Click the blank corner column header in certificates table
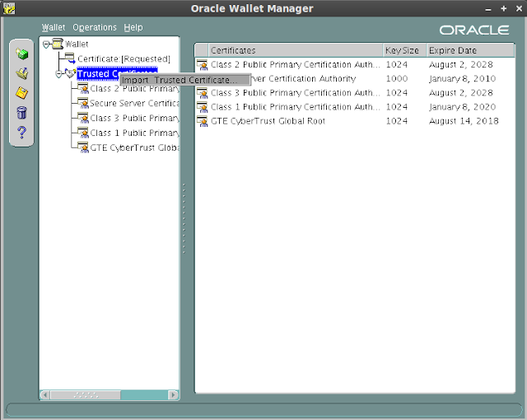This screenshot has height=420, width=527. (202, 50)
